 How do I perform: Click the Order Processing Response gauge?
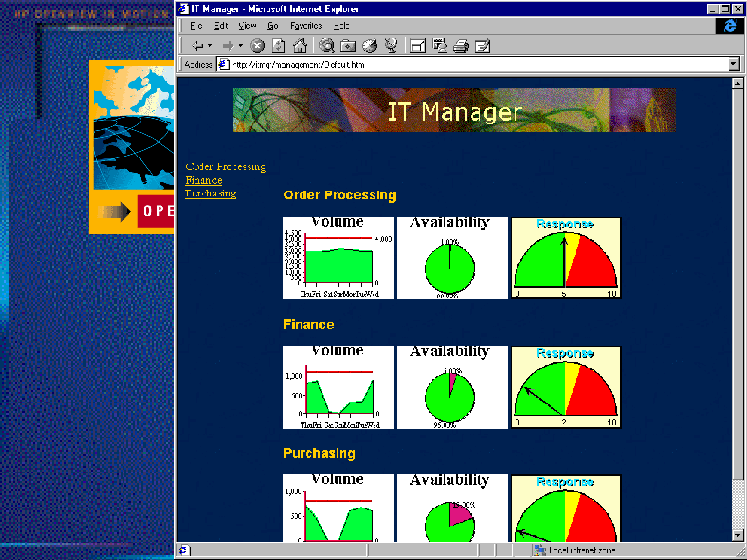566,258
